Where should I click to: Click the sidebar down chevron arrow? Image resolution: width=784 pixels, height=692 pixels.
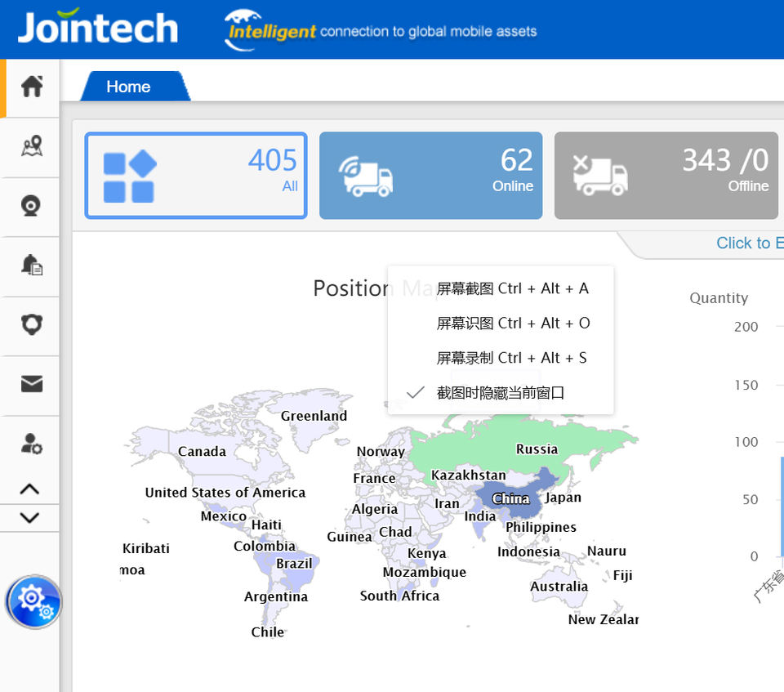point(29,517)
